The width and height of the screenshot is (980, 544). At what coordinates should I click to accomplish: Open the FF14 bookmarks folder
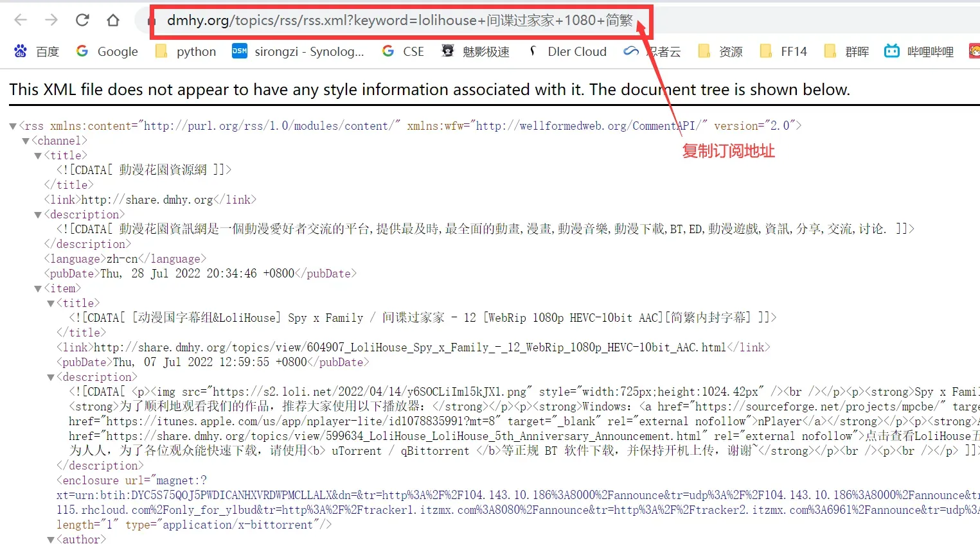[783, 51]
